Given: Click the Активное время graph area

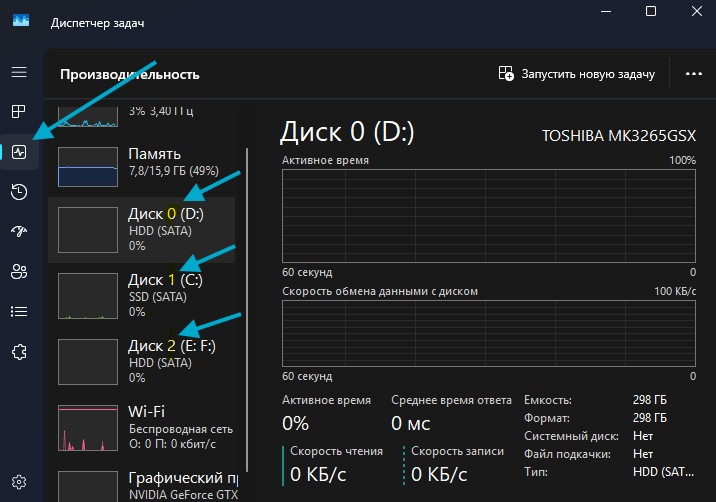Looking at the screenshot, I should (x=489, y=216).
